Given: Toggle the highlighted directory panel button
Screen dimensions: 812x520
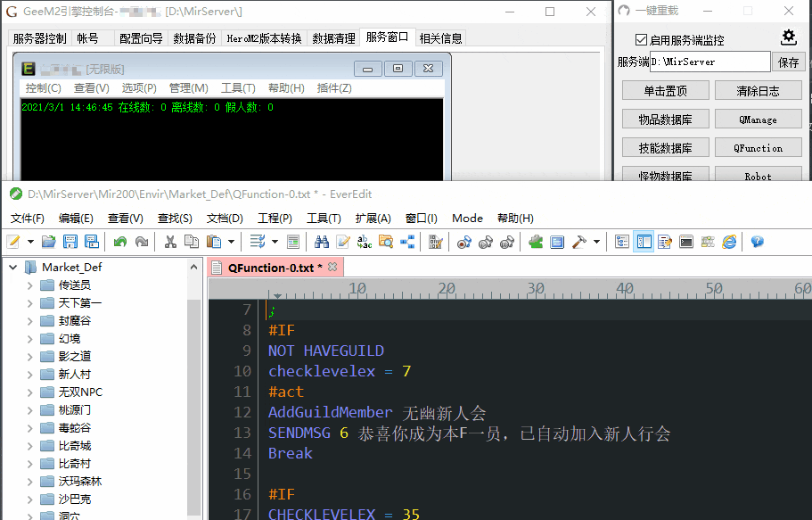Looking at the screenshot, I should pyautogui.click(x=644, y=242).
